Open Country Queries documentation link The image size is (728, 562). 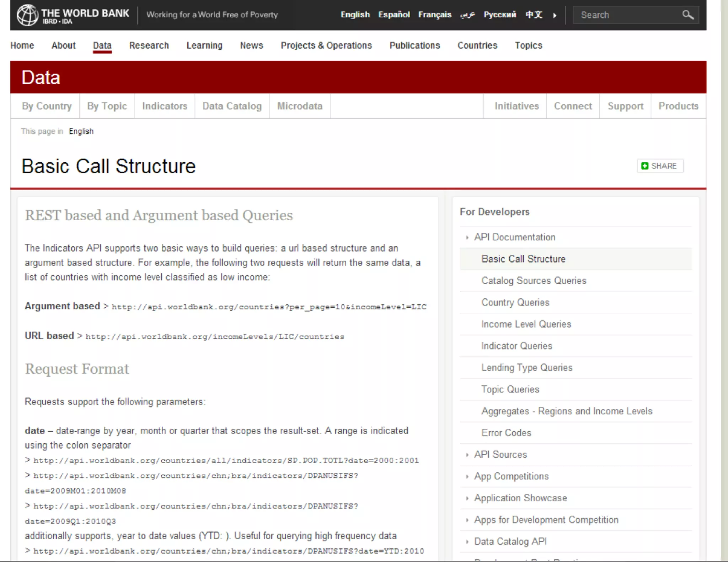[x=515, y=302]
